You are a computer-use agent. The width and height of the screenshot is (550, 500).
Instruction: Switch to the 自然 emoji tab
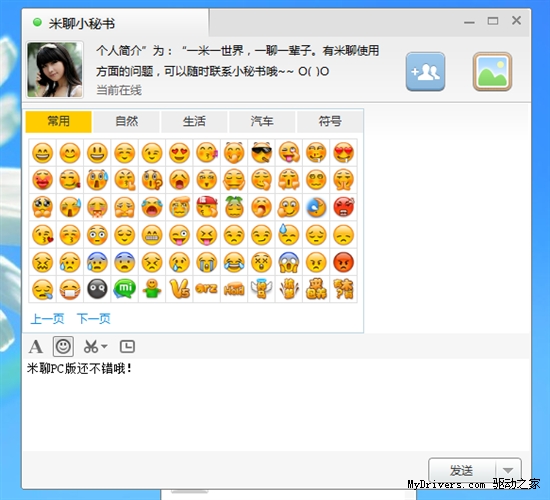(x=127, y=121)
